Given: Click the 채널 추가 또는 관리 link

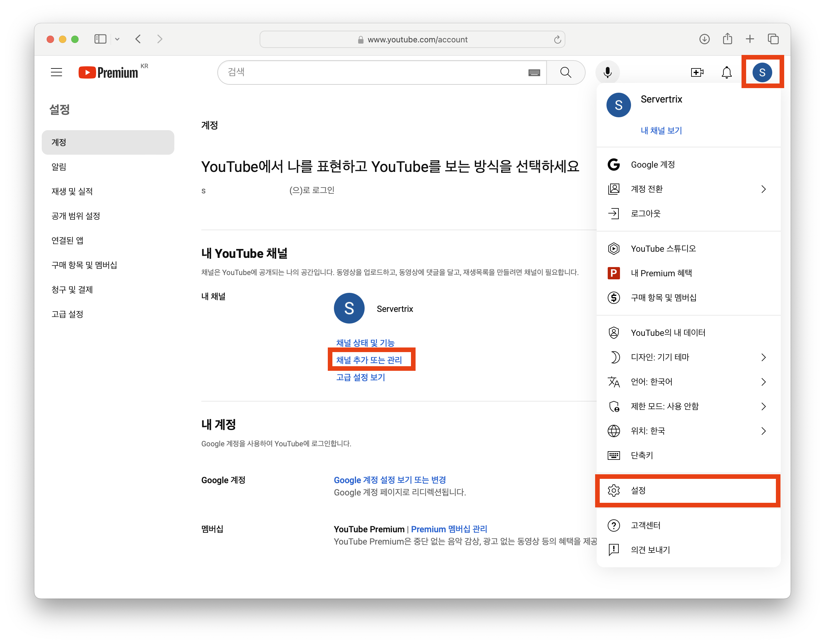Looking at the screenshot, I should pyautogui.click(x=369, y=360).
